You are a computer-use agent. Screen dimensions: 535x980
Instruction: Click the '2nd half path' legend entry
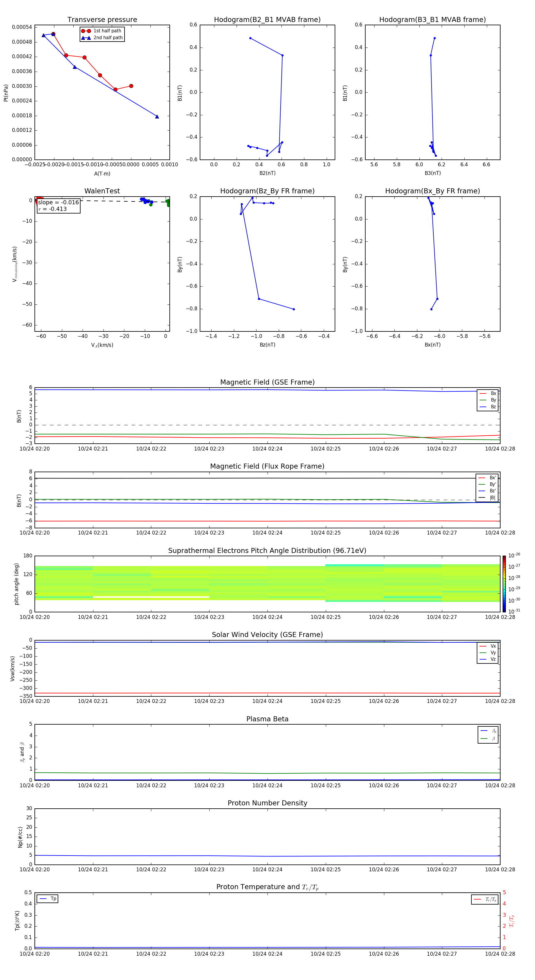(x=102, y=38)
